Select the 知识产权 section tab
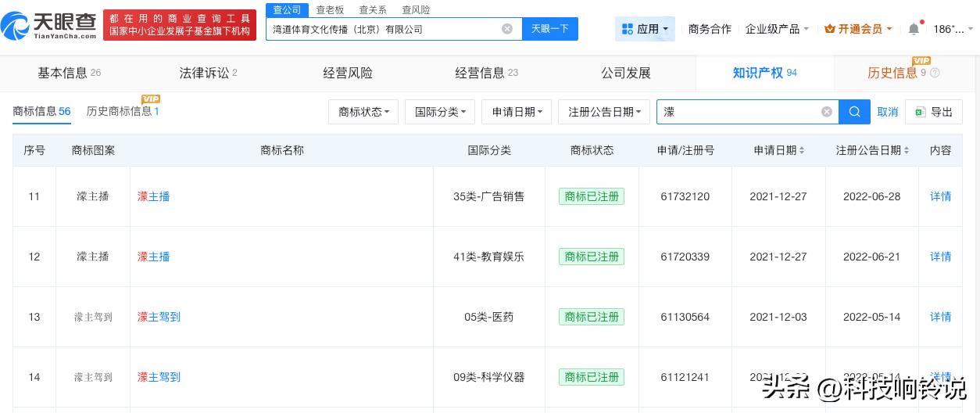This screenshot has height=413, width=980. 765,73
